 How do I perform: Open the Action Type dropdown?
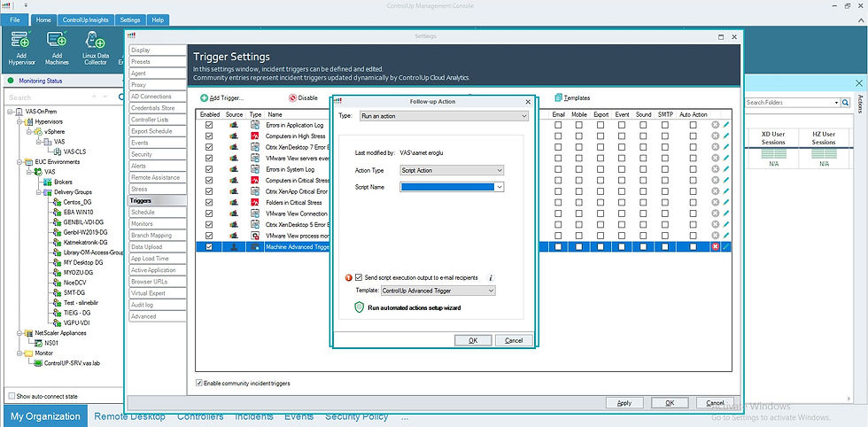[452, 171]
